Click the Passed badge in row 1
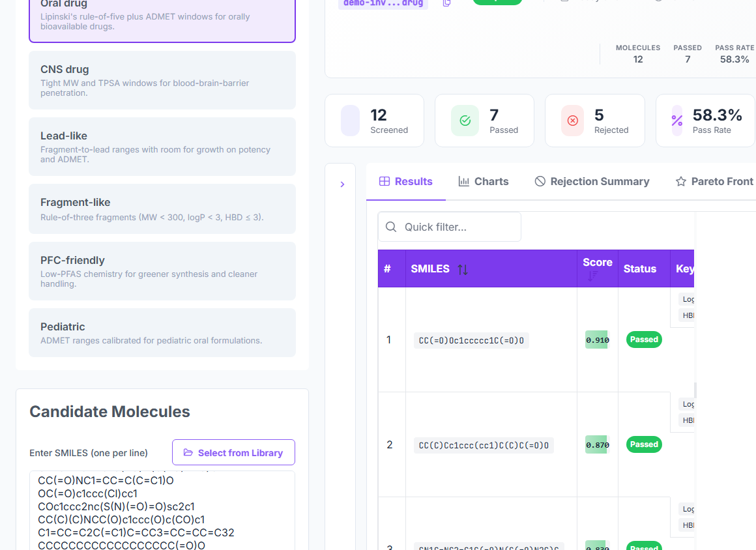Image resolution: width=756 pixels, height=550 pixels. coord(644,340)
